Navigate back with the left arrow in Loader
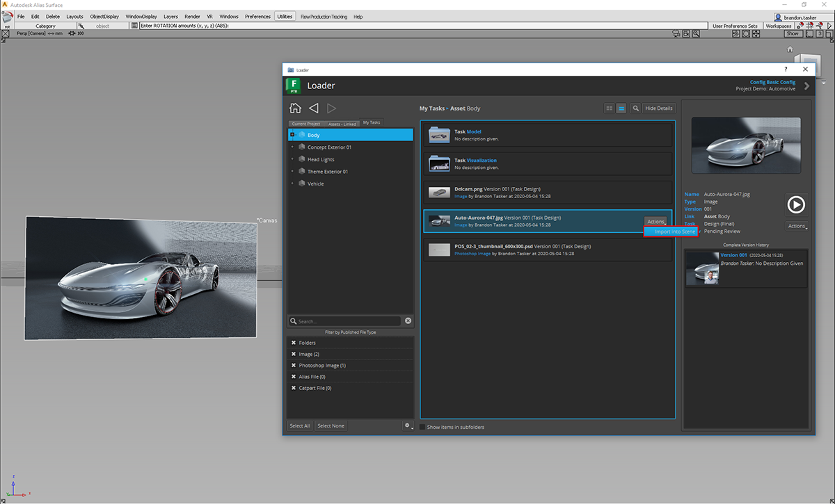The width and height of the screenshot is (835, 504). coord(314,108)
